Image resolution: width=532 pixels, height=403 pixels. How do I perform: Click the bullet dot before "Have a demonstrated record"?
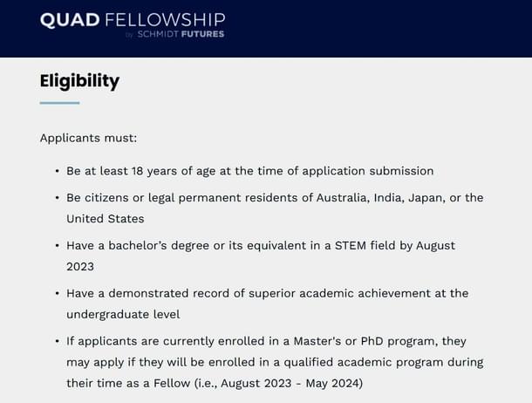pos(57,293)
